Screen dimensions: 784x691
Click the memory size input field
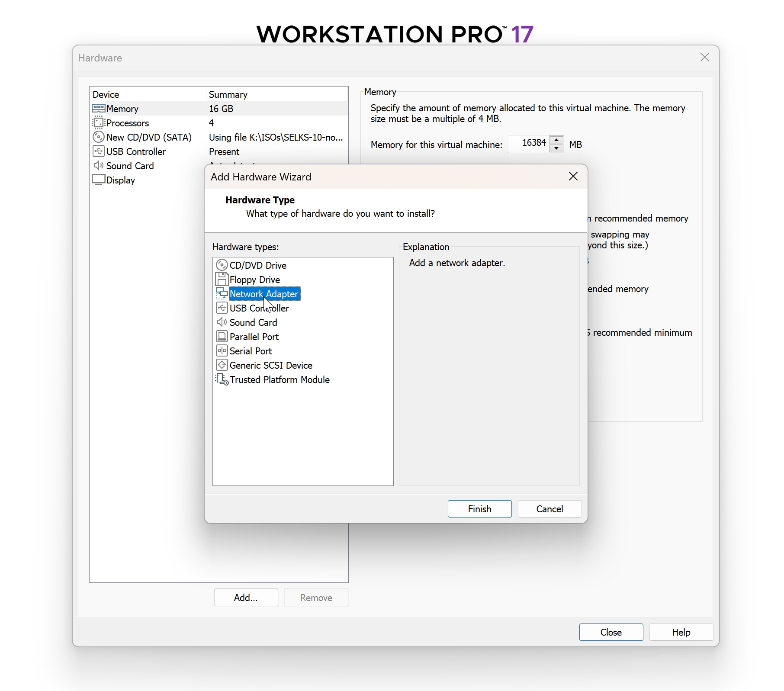click(x=530, y=144)
